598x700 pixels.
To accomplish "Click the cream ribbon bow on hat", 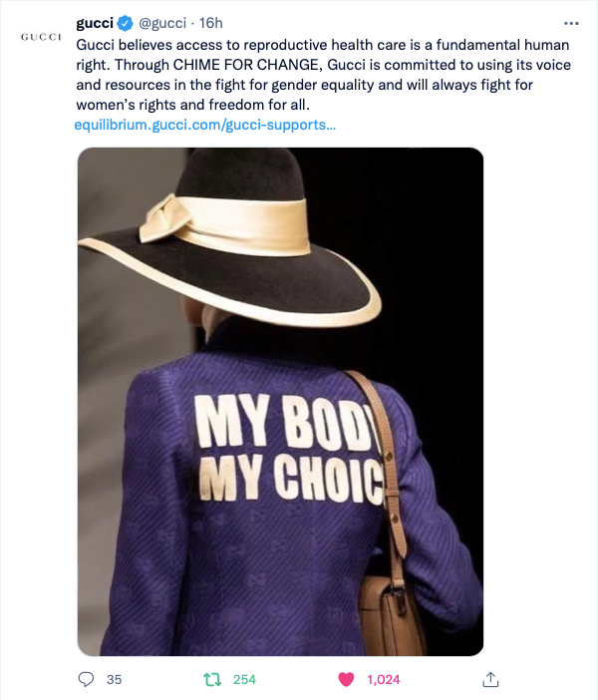I will pyautogui.click(x=165, y=217).
